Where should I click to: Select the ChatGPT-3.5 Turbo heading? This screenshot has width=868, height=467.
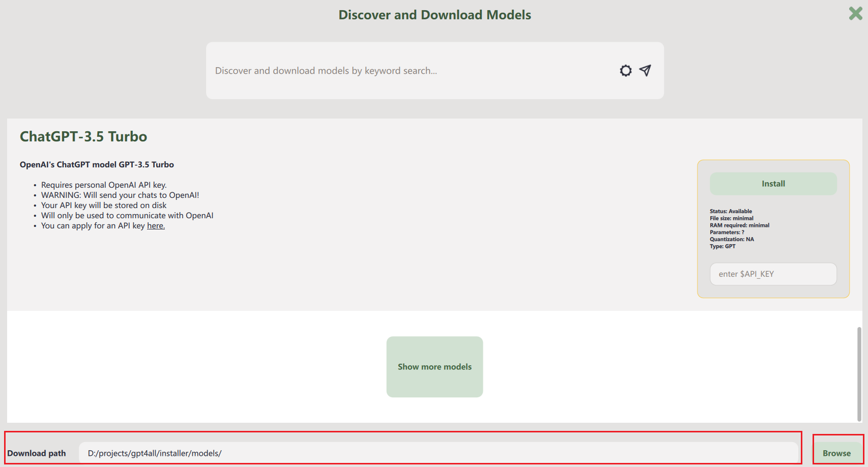tap(83, 137)
